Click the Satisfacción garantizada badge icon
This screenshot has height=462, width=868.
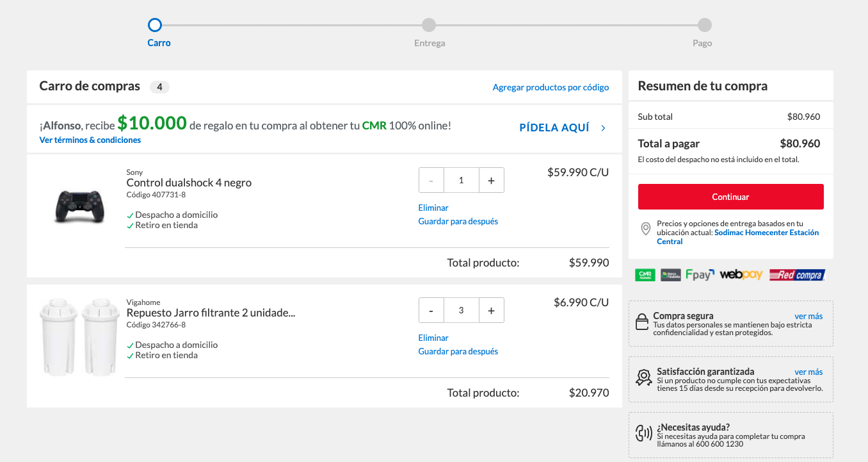pos(643,377)
